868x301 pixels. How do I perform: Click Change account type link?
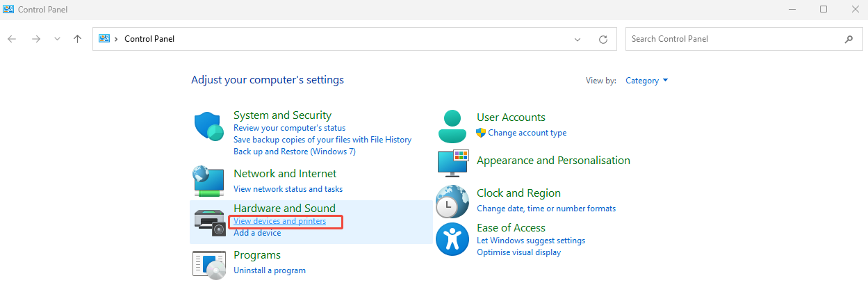pyautogui.click(x=527, y=133)
